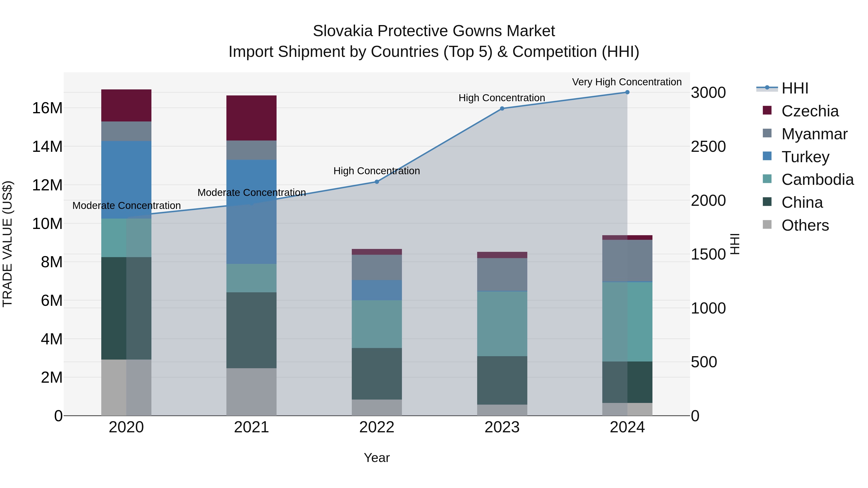Image resolution: width=868 pixels, height=488 pixels.
Task: Toggle China series in legend
Action: (793, 202)
